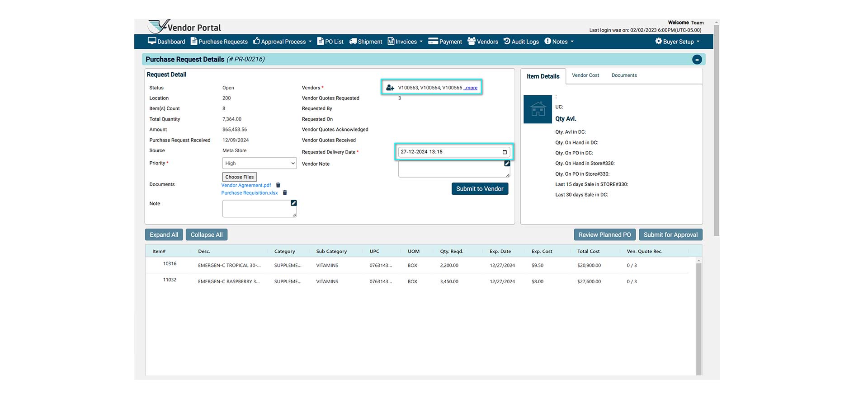Expand the Invoices dropdown menu
The image size is (868, 393).
pyautogui.click(x=405, y=42)
